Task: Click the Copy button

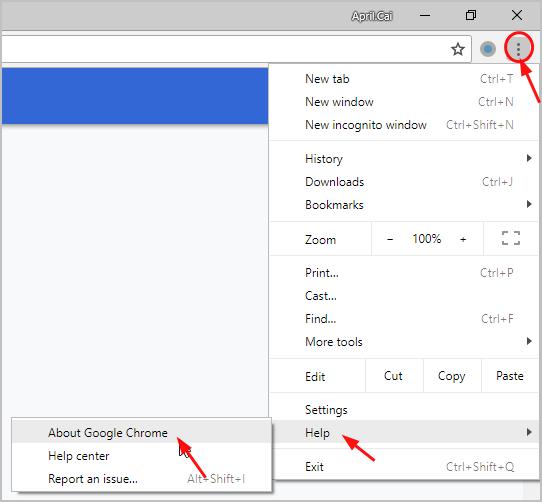Action: point(452,376)
